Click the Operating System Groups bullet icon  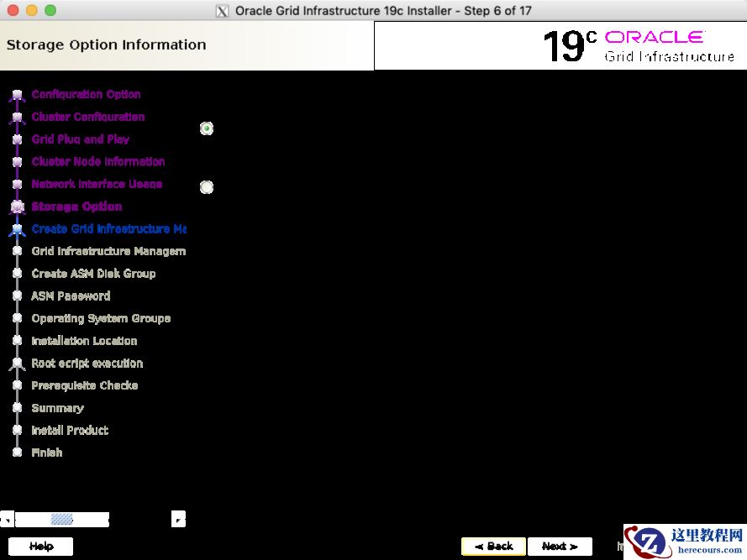pyautogui.click(x=17, y=318)
